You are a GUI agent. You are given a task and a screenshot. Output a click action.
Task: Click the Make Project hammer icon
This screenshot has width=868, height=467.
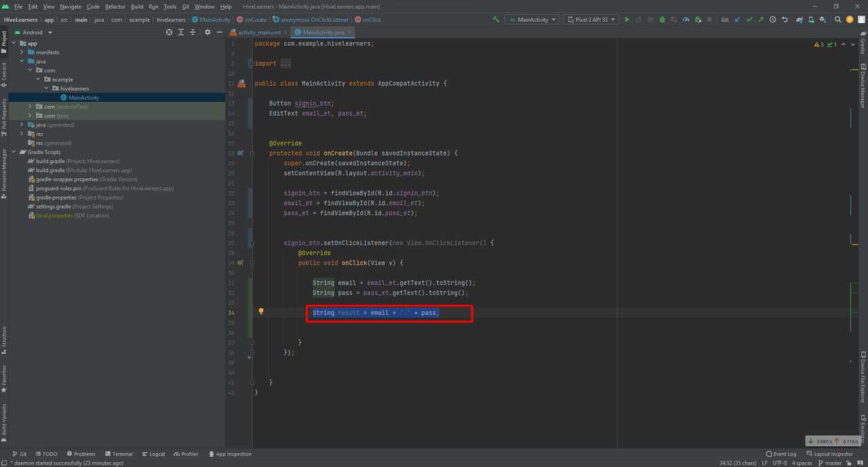click(x=496, y=20)
